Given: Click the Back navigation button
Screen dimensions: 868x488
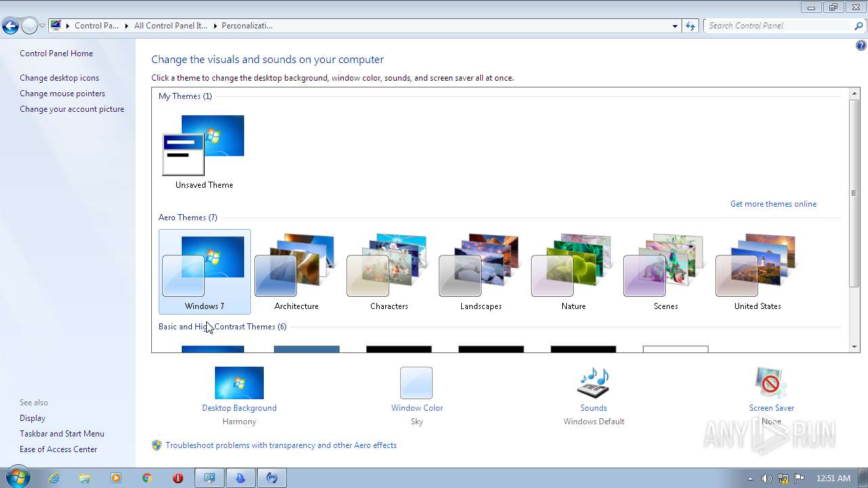Looking at the screenshot, I should click(x=10, y=26).
